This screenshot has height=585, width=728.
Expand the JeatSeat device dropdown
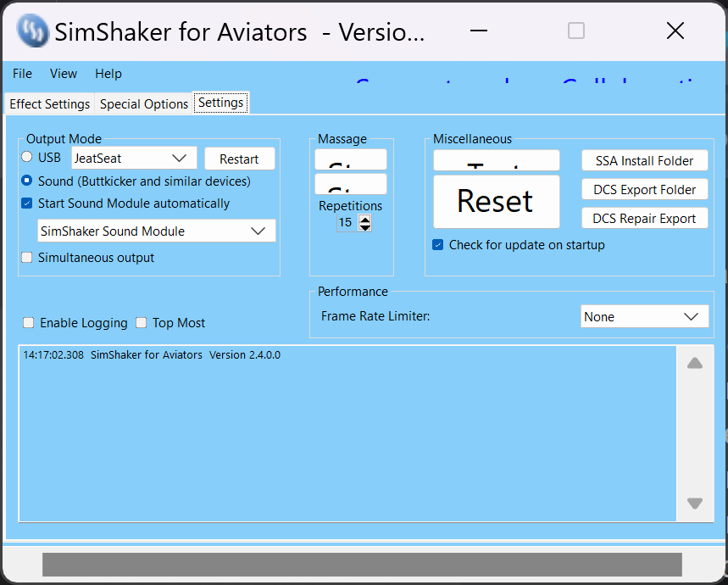pos(134,159)
